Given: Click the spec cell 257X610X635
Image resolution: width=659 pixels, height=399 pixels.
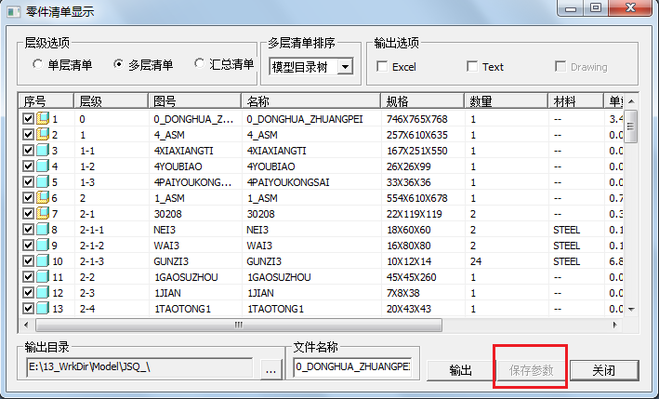Looking at the screenshot, I should click(417, 135).
